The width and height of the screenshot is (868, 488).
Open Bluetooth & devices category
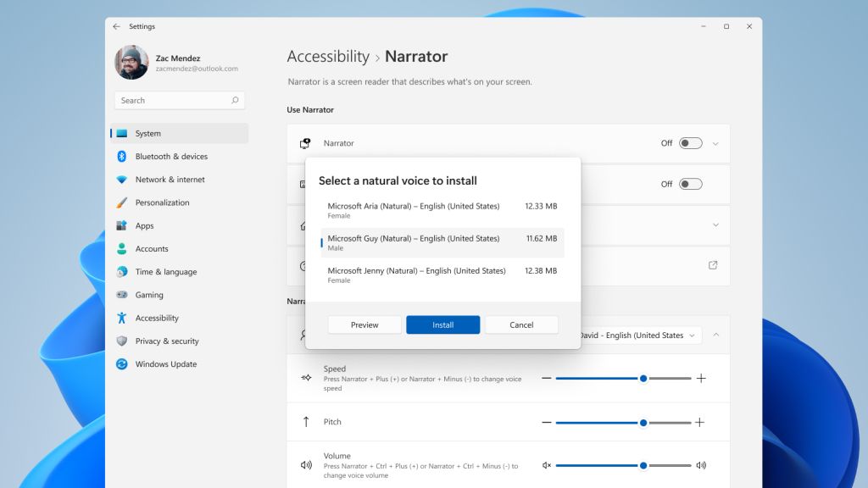tap(180, 157)
